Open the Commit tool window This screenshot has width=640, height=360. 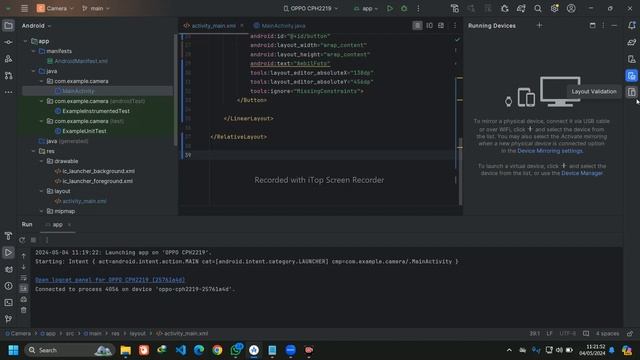tap(8, 42)
